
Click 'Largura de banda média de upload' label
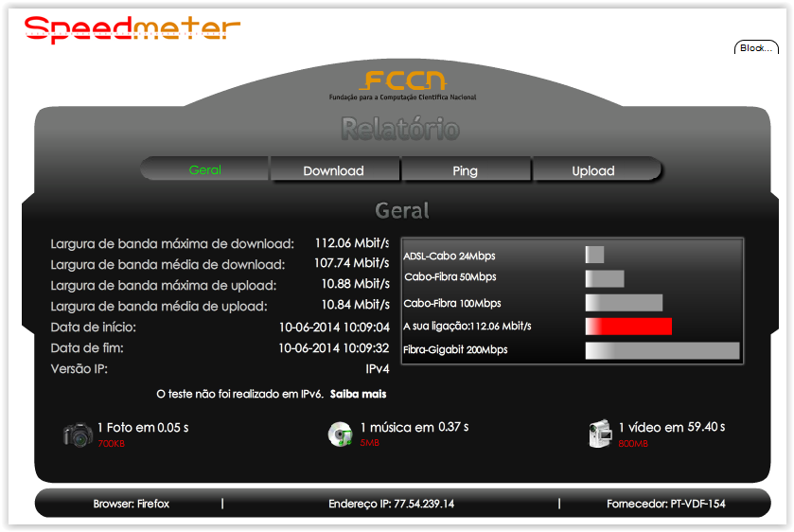[159, 306]
